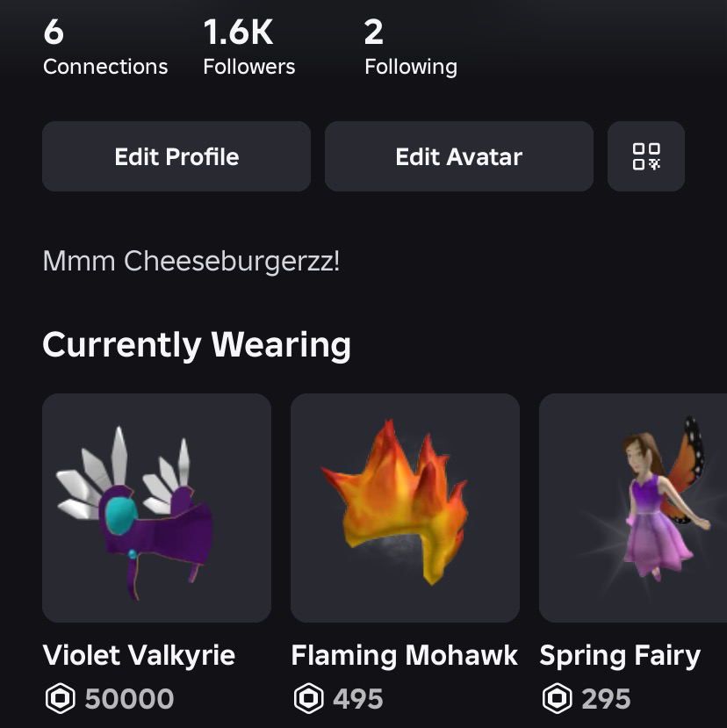Click the 295 Robux price

(606, 699)
